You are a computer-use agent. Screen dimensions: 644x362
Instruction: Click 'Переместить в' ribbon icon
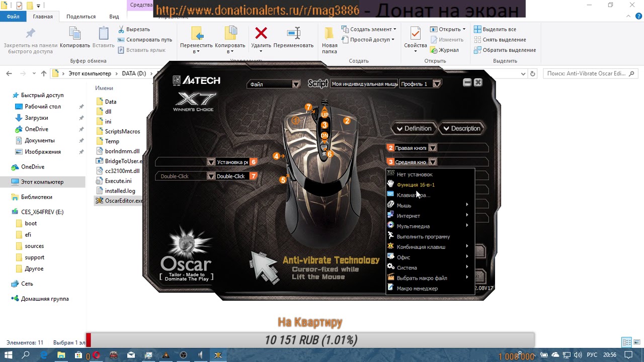(x=197, y=33)
